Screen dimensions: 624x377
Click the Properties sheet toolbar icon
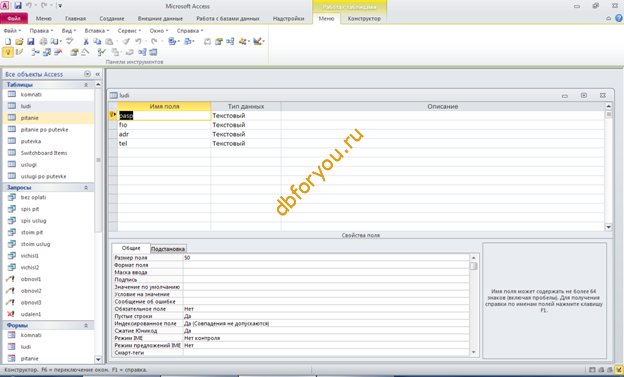[218, 41]
